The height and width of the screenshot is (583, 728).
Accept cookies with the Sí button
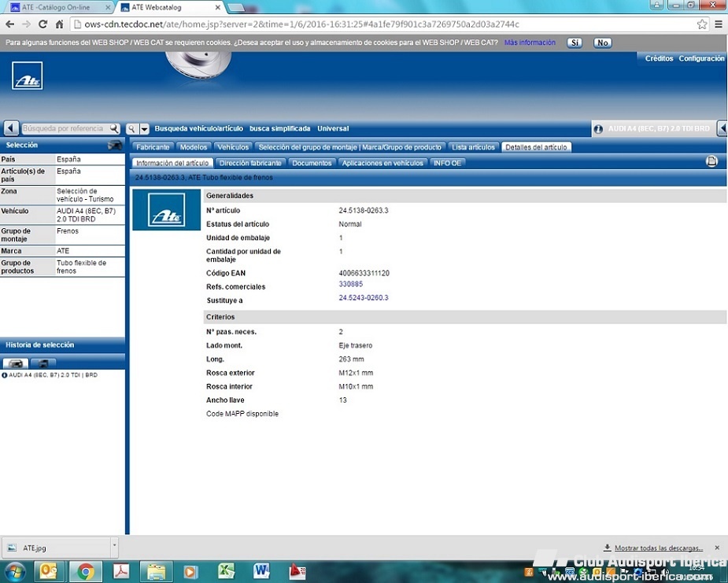point(575,42)
